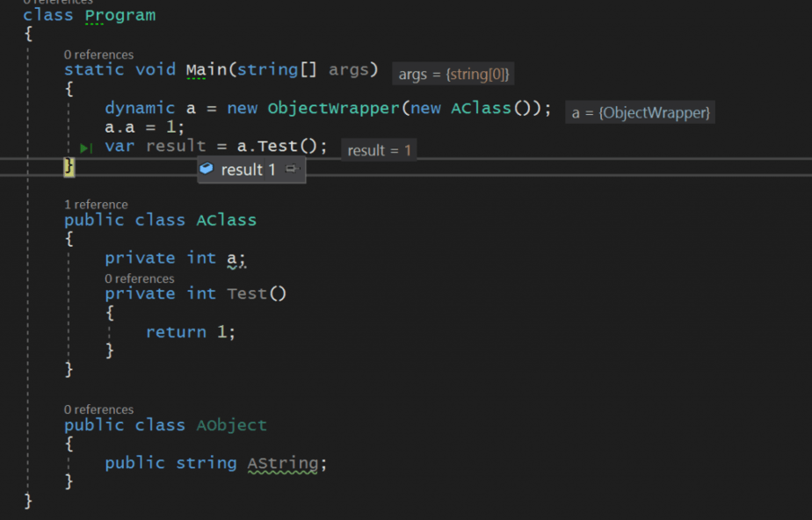The image size is (812, 520).
Task: Click the highlighted closing brace of Main
Action: [69, 167]
